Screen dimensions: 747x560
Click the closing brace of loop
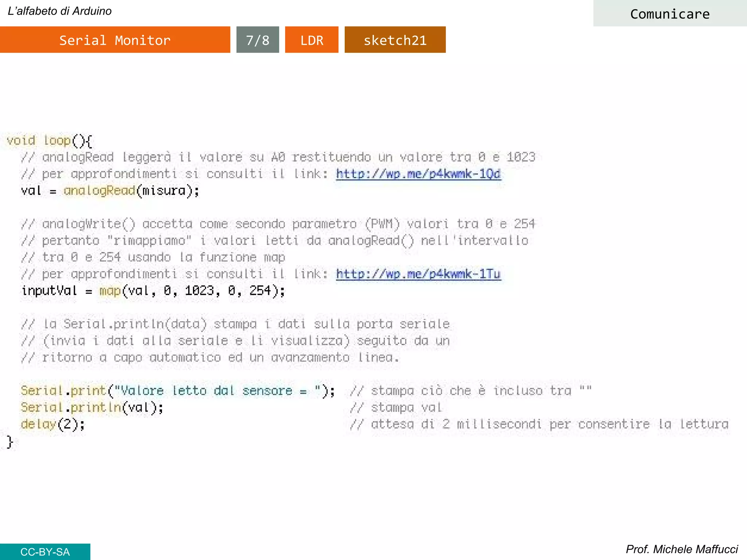click(10, 442)
